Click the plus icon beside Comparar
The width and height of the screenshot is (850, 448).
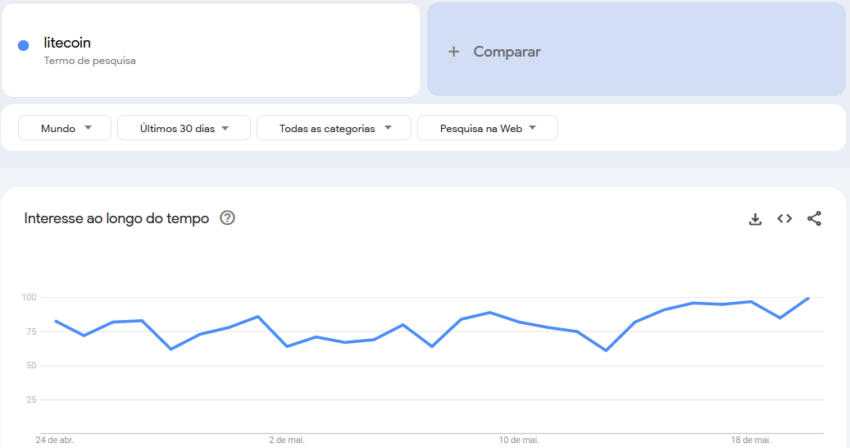click(454, 52)
